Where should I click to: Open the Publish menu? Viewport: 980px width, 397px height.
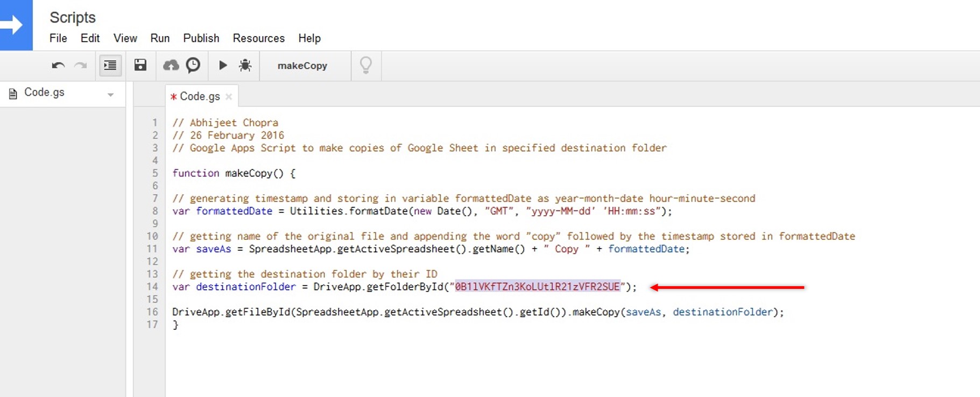(x=201, y=38)
